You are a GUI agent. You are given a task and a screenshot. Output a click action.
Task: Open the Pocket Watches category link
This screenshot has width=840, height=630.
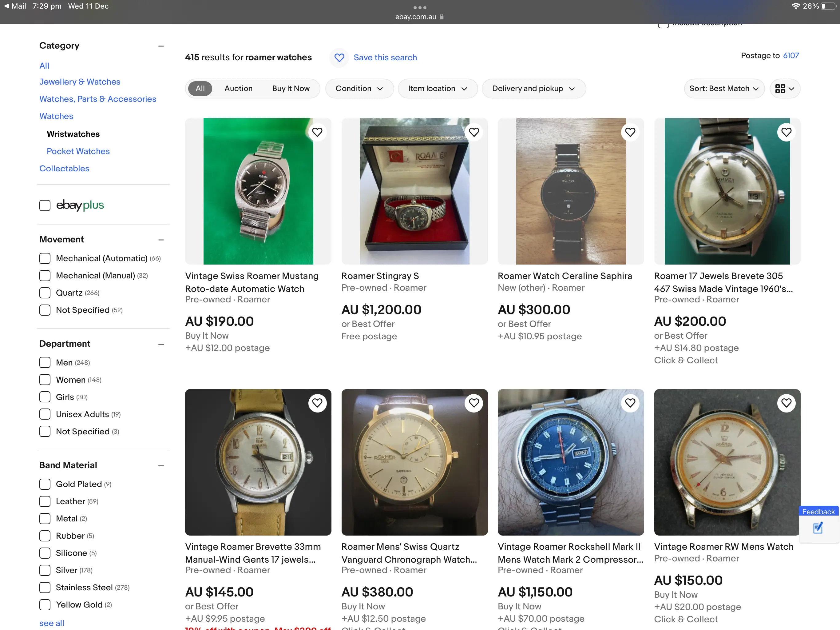point(78,151)
